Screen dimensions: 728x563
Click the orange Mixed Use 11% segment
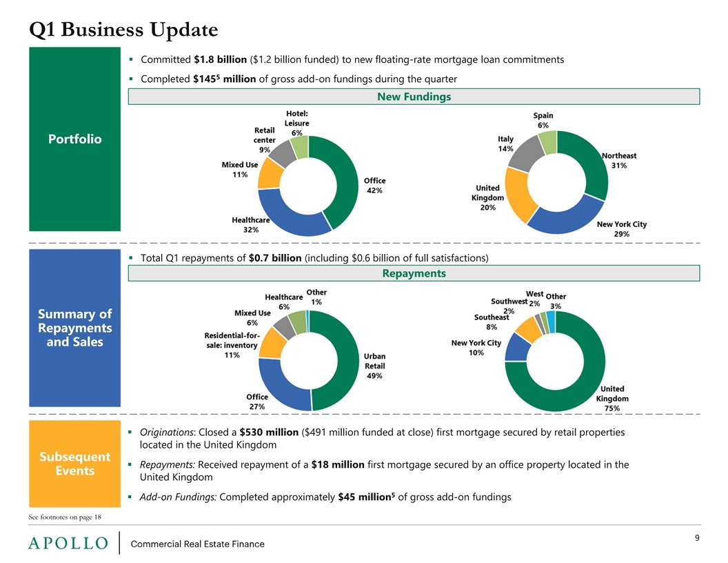(268, 174)
